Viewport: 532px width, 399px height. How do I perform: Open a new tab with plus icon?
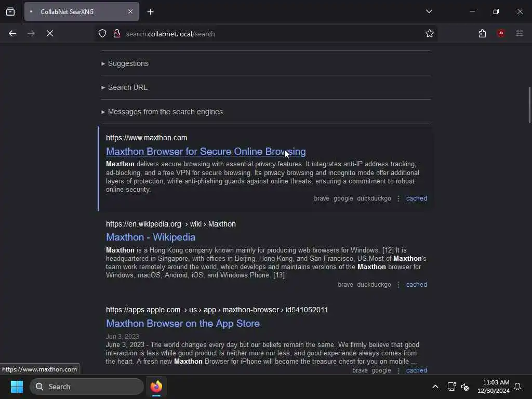[x=150, y=12]
